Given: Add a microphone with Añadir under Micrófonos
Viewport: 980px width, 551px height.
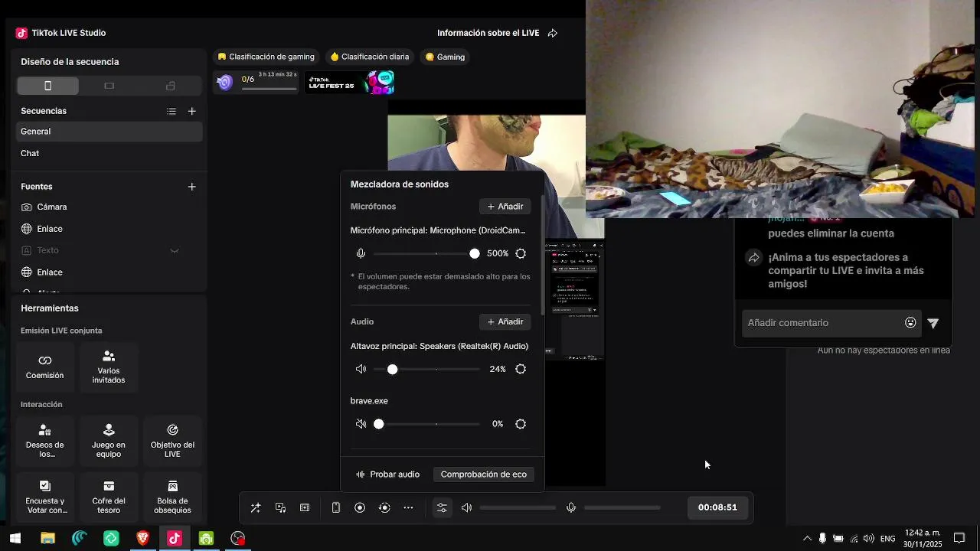Looking at the screenshot, I should tap(505, 207).
